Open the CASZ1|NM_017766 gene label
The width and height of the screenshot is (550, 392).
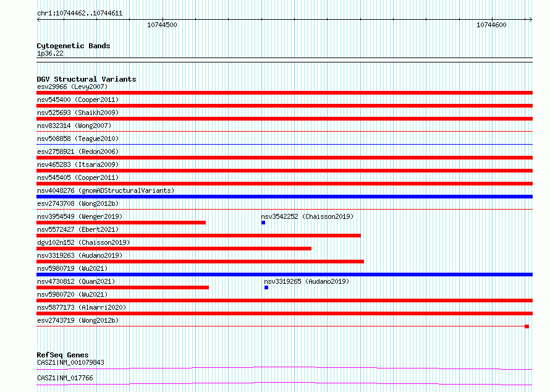[x=65, y=378]
